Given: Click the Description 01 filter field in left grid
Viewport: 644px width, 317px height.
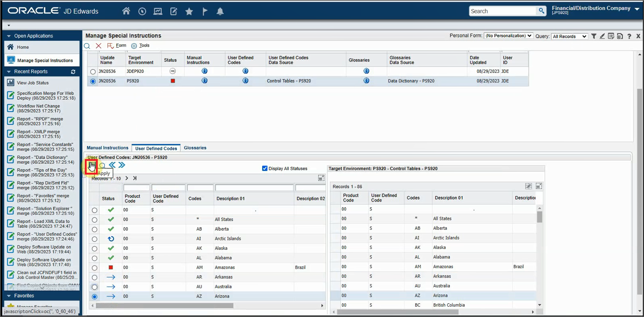Looking at the screenshot, I should 254,188.
